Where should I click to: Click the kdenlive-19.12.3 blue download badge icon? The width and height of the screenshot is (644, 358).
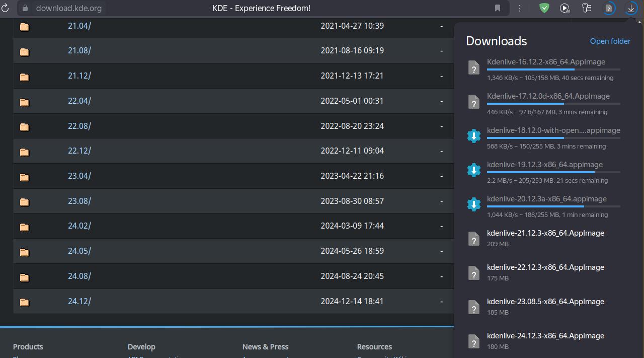474,170
